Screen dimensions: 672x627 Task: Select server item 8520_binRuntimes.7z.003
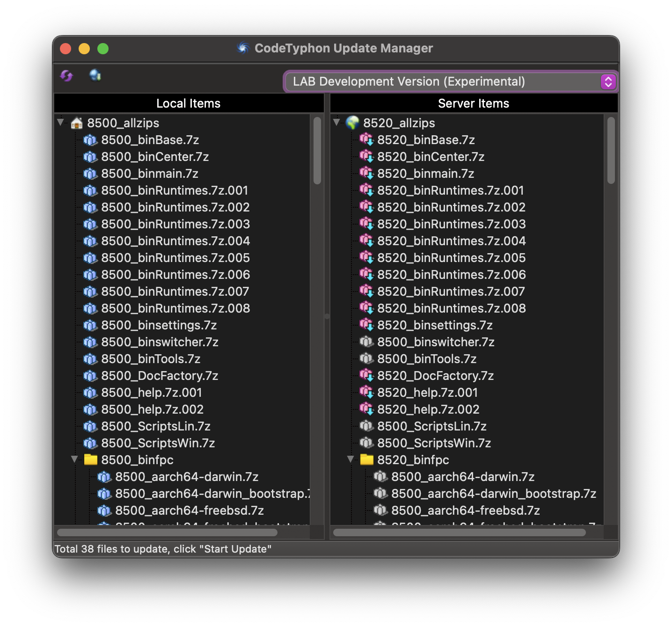point(452,224)
